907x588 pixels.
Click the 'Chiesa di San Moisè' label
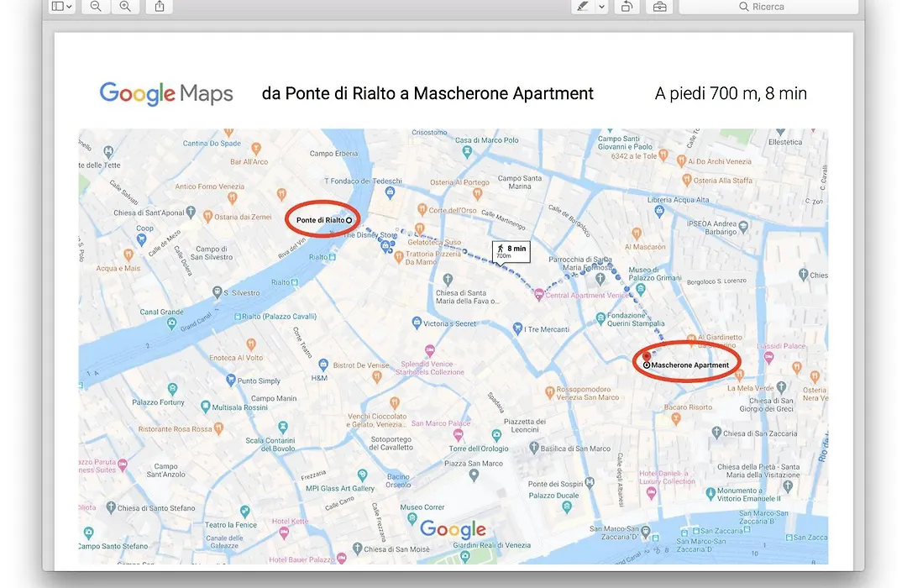tap(396, 549)
